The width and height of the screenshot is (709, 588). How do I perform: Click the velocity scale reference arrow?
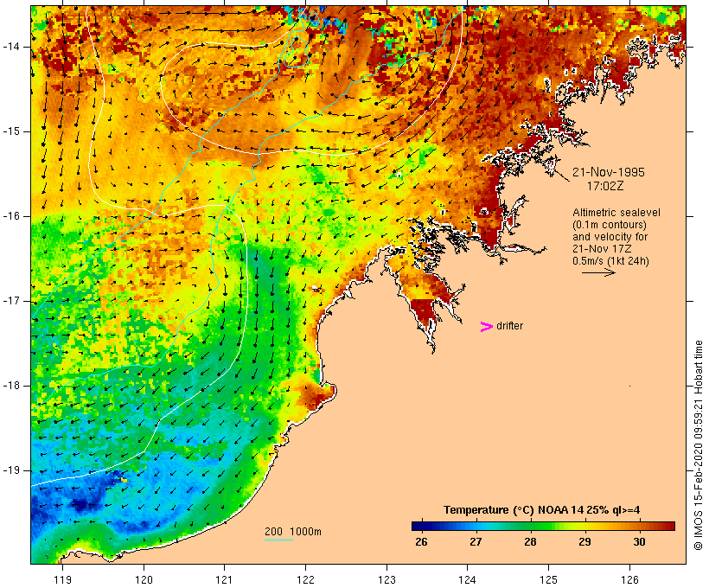(598, 272)
